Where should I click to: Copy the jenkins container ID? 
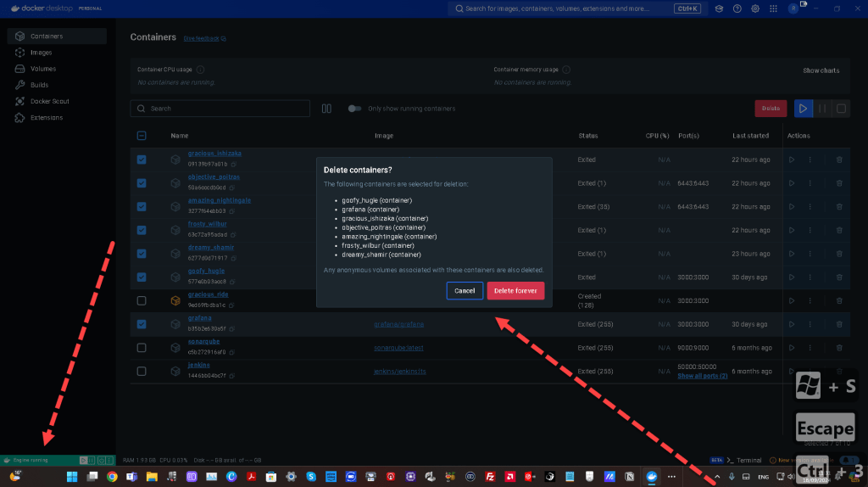pos(232,376)
